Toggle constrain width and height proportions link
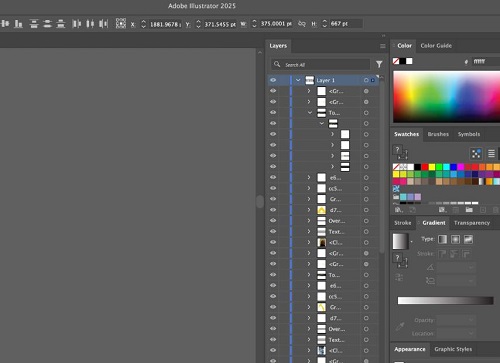 (x=302, y=24)
